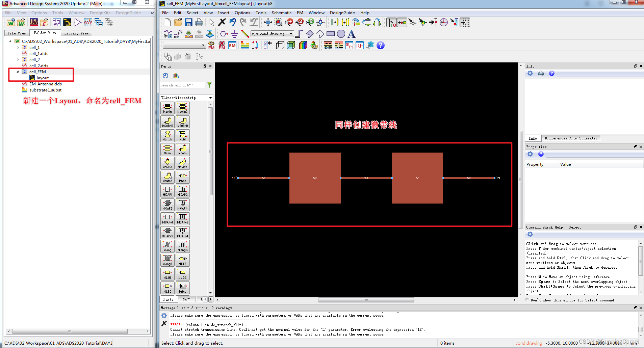Switch to the Library View tab
Viewport: 644px width, 348px height.
(76, 33)
